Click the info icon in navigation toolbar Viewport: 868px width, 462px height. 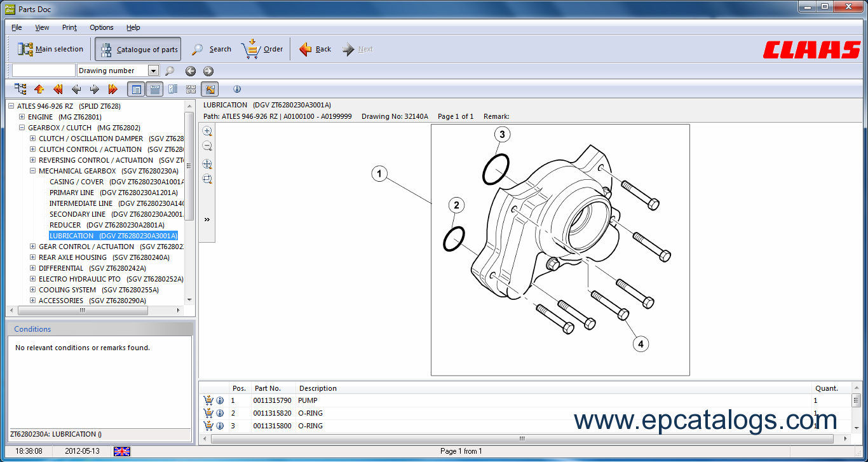pyautogui.click(x=237, y=89)
